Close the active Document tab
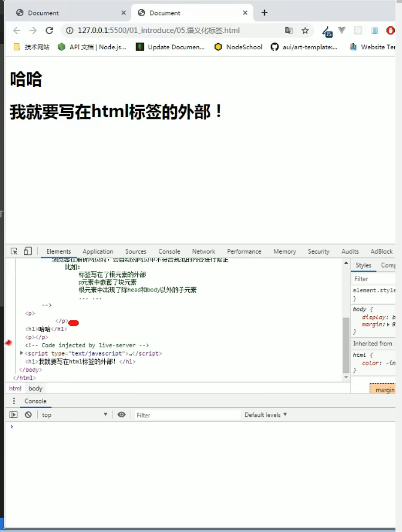Viewport: 402px width, 532px height. pos(245,13)
